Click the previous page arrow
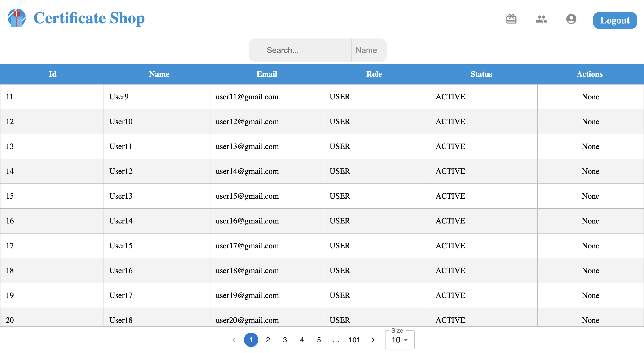This screenshot has width=644, height=353. point(234,340)
